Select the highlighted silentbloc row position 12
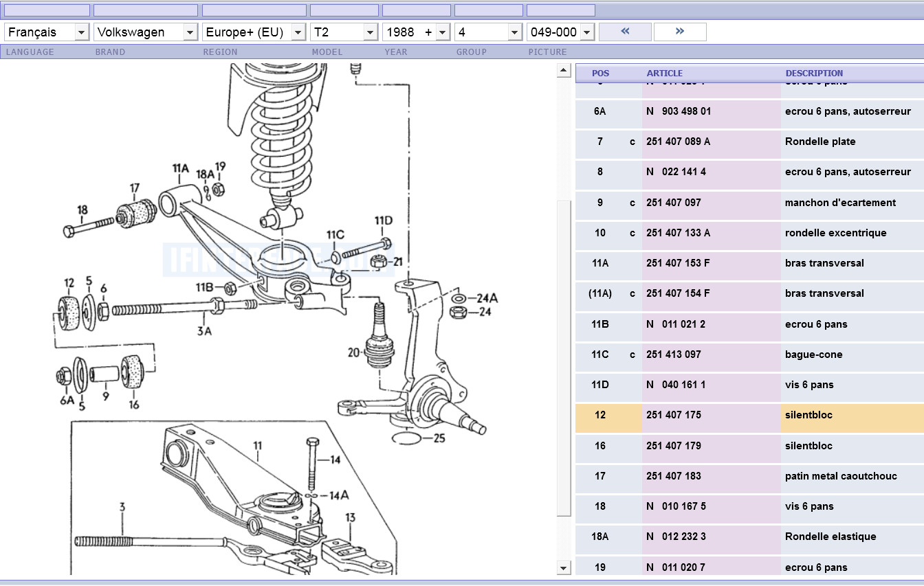 click(600, 416)
